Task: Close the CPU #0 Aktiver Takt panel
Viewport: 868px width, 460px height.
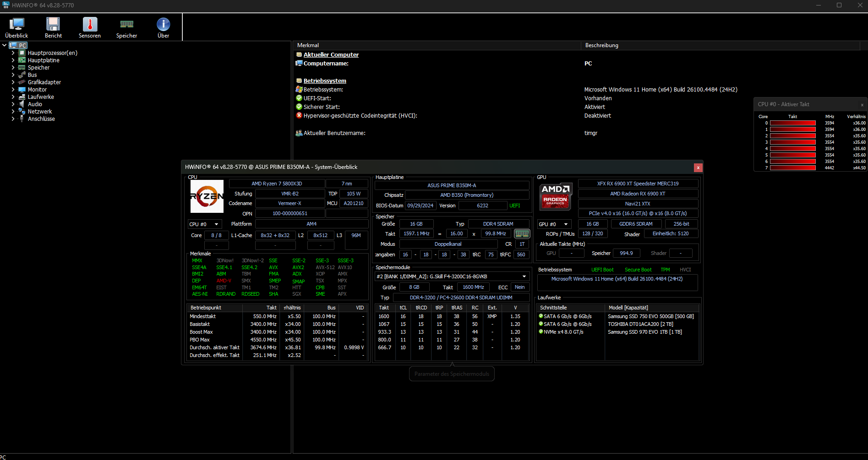Action: click(x=862, y=105)
